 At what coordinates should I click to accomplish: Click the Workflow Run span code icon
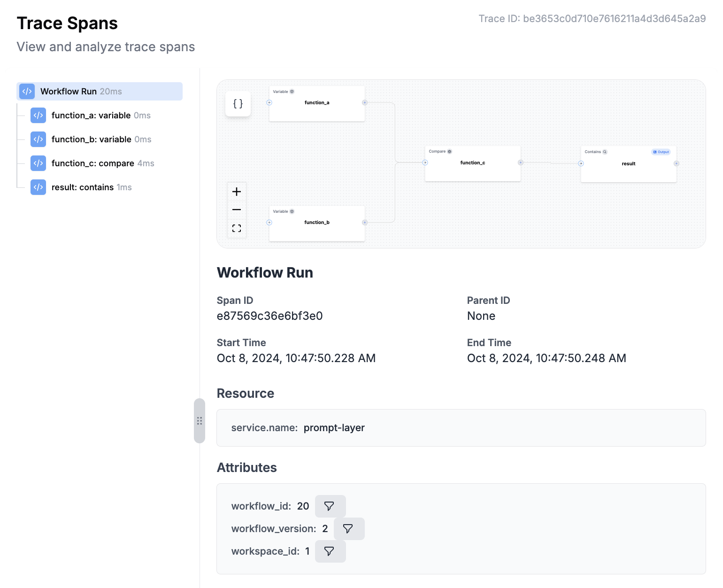[27, 91]
